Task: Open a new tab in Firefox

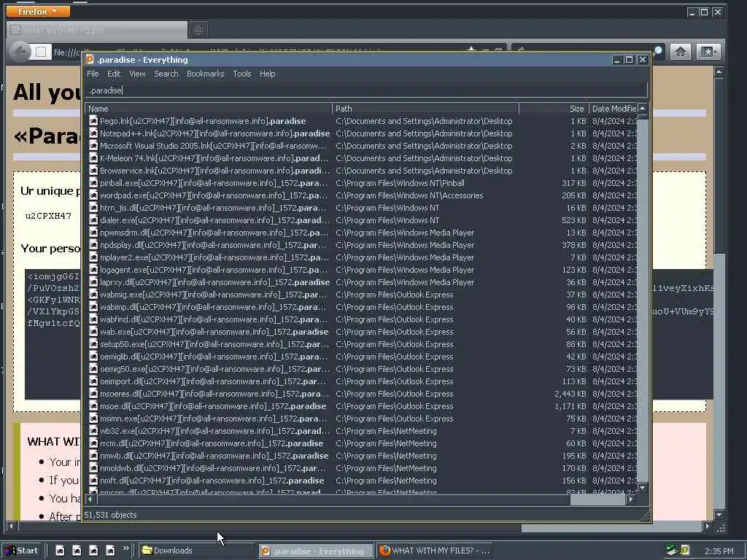Action: pyautogui.click(x=198, y=30)
